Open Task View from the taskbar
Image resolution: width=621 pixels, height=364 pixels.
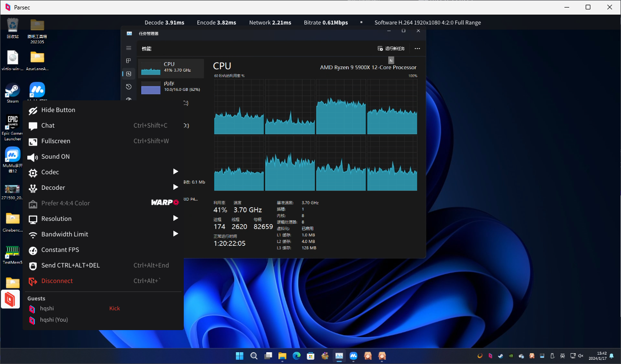268,356
